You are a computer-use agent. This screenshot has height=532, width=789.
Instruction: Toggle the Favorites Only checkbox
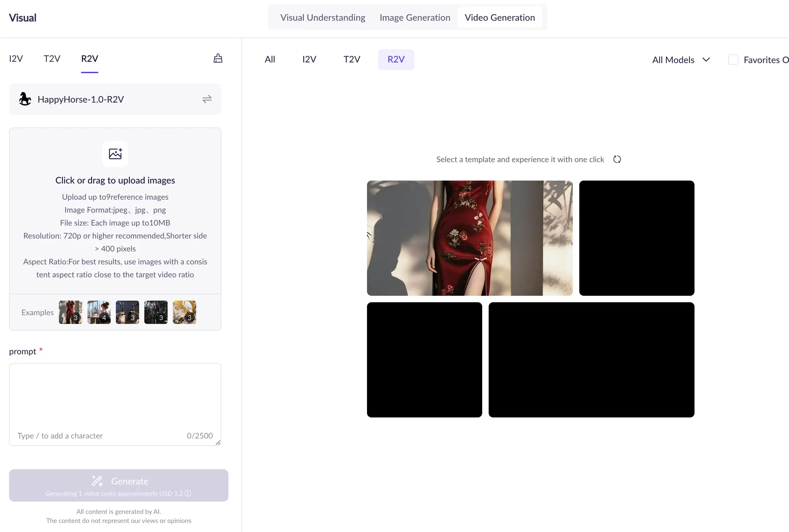(x=733, y=60)
